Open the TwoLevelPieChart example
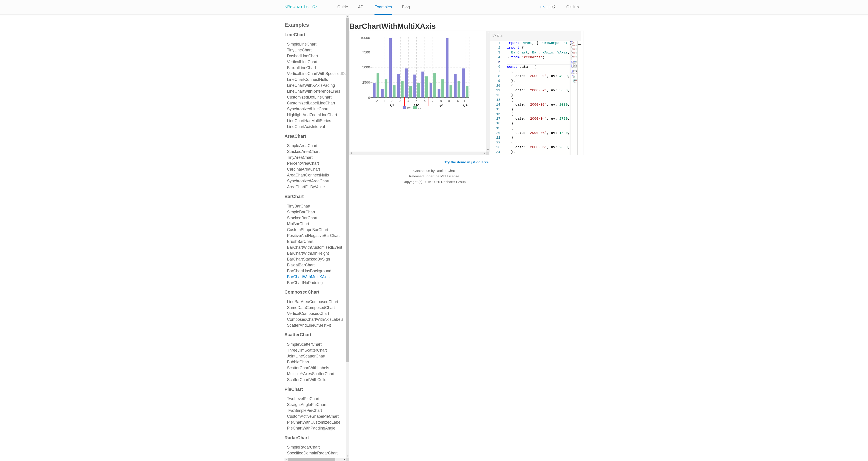This screenshot has height=461, width=868. tap(303, 398)
